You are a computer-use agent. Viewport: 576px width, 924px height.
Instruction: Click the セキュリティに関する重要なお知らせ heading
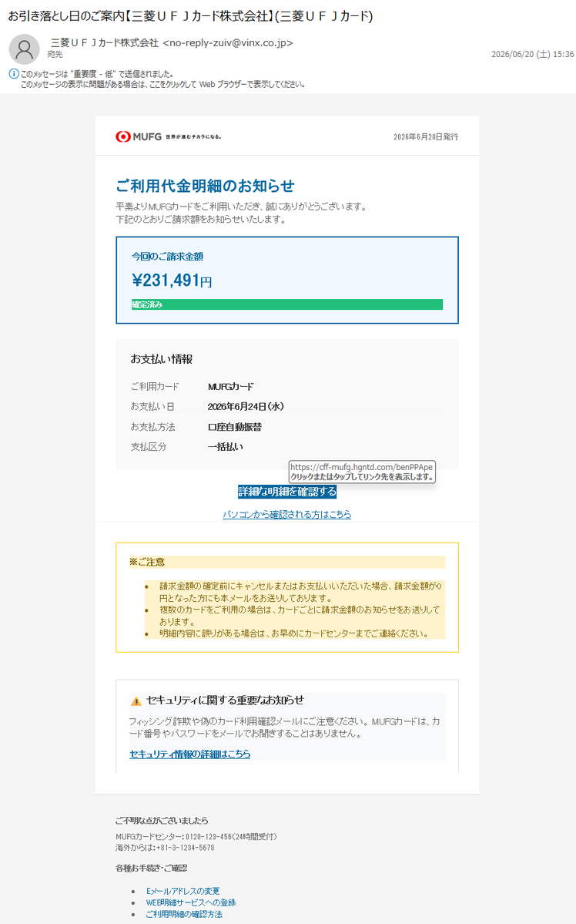pyautogui.click(x=225, y=700)
